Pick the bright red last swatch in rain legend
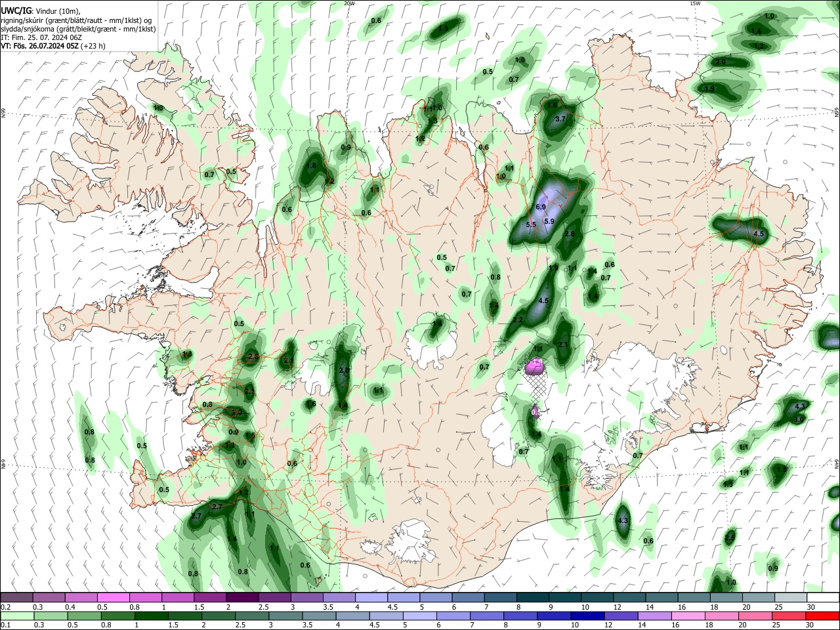Image resolution: width=840 pixels, height=630 pixels. point(822,616)
